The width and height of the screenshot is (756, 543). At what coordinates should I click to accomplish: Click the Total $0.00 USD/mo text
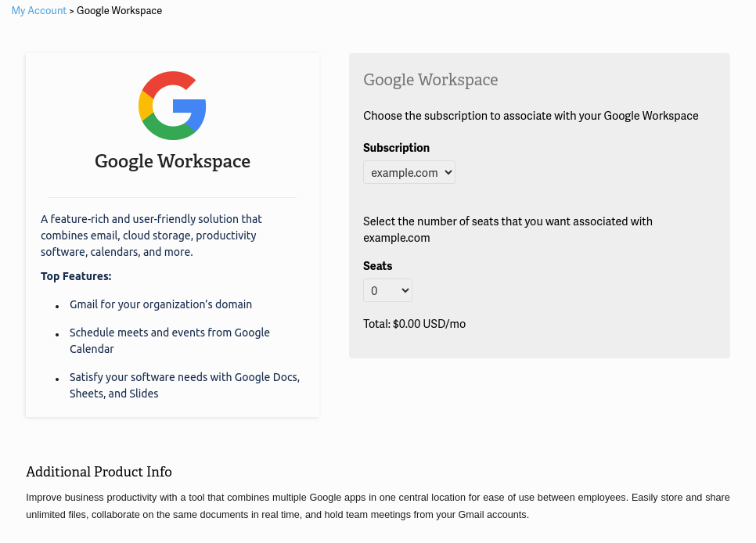(x=414, y=324)
